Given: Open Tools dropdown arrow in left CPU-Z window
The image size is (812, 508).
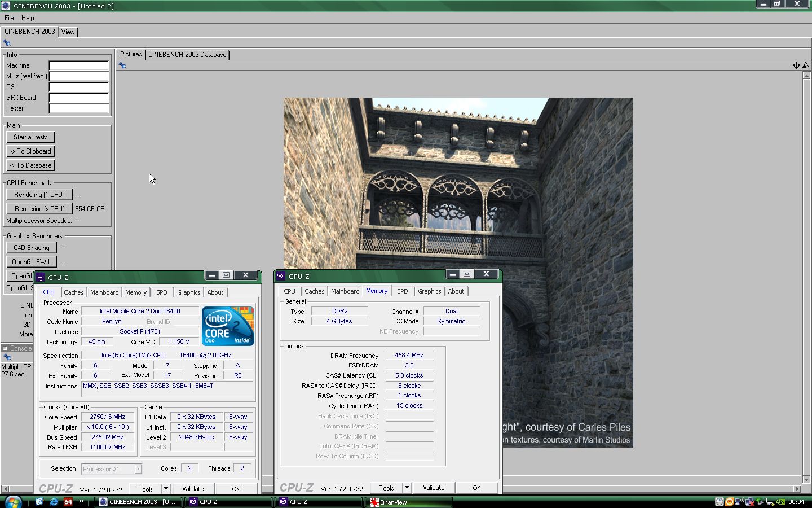Looking at the screenshot, I should coord(166,489).
